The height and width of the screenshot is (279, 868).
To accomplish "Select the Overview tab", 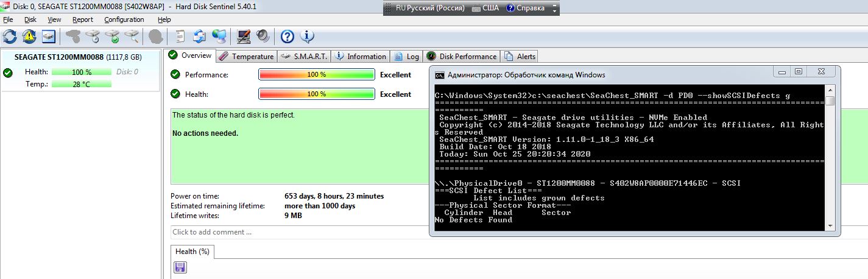I will point(191,55).
